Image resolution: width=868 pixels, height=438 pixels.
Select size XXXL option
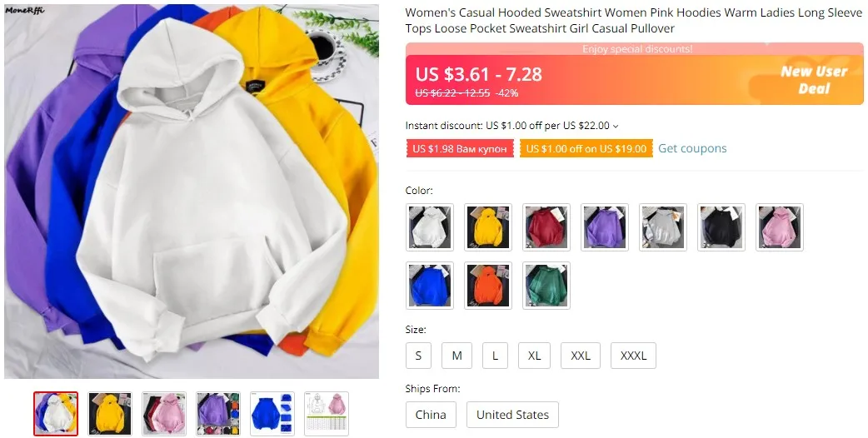(633, 356)
